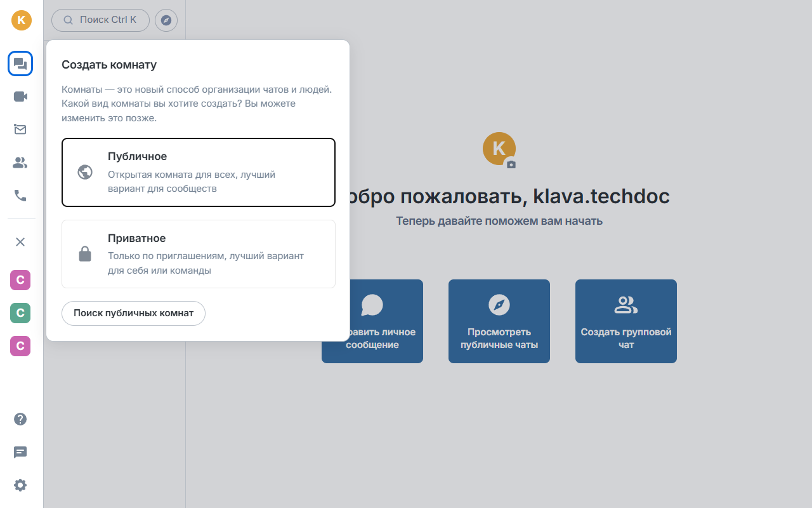Choose the Приватное room option

[x=199, y=254]
